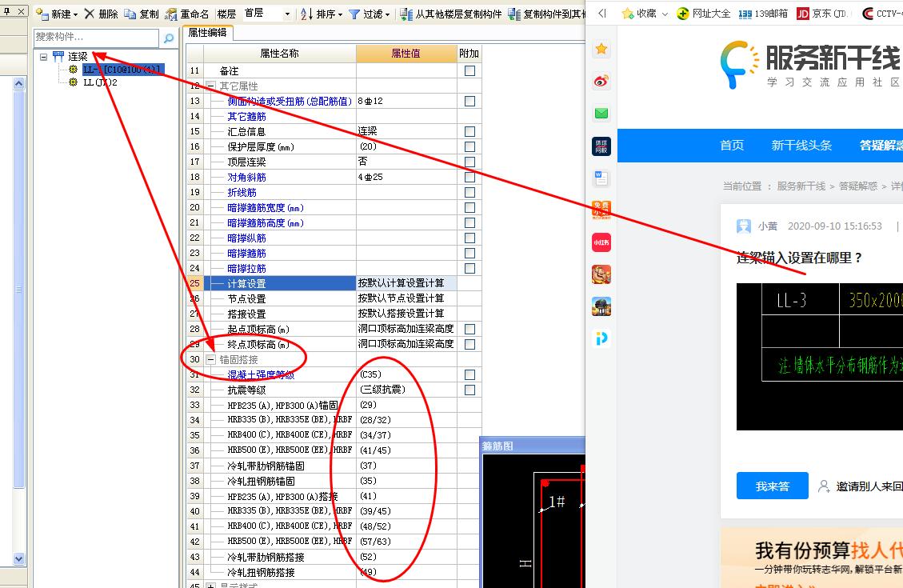Click the 免费小说 sidebar icon
The width and height of the screenshot is (903, 588).
point(601,210)
